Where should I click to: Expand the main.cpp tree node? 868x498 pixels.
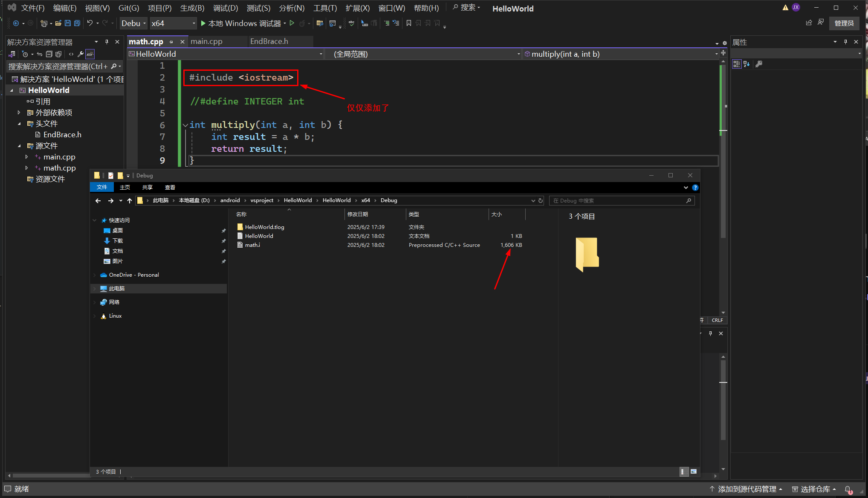point(26,157)
